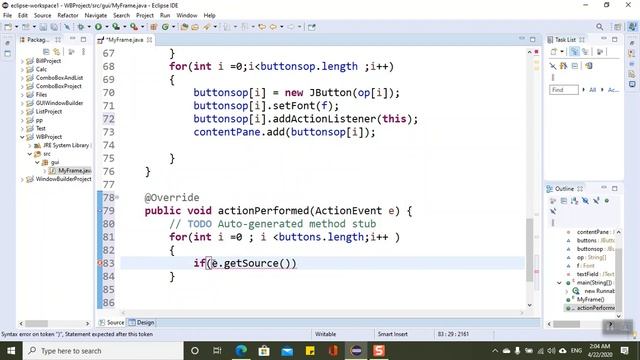Click the All link in Task List
This screenshot has width=640, height=360.
pos(592,89)
